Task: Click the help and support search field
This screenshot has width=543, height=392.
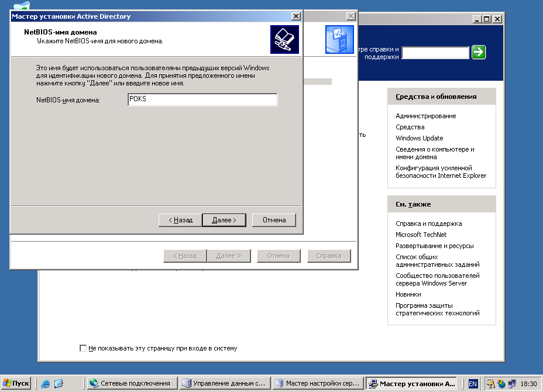Action: tap(435, 53)
